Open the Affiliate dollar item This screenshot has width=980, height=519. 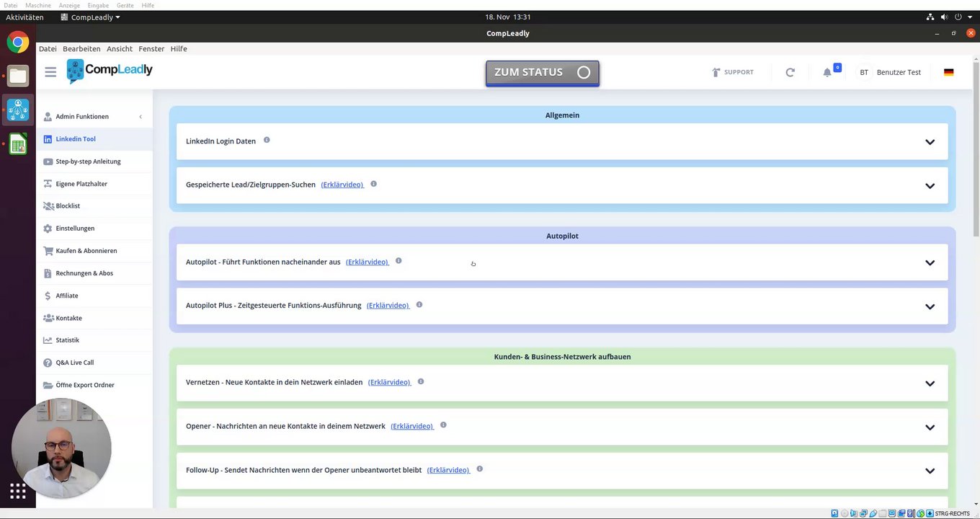click(x=94, y=296)
